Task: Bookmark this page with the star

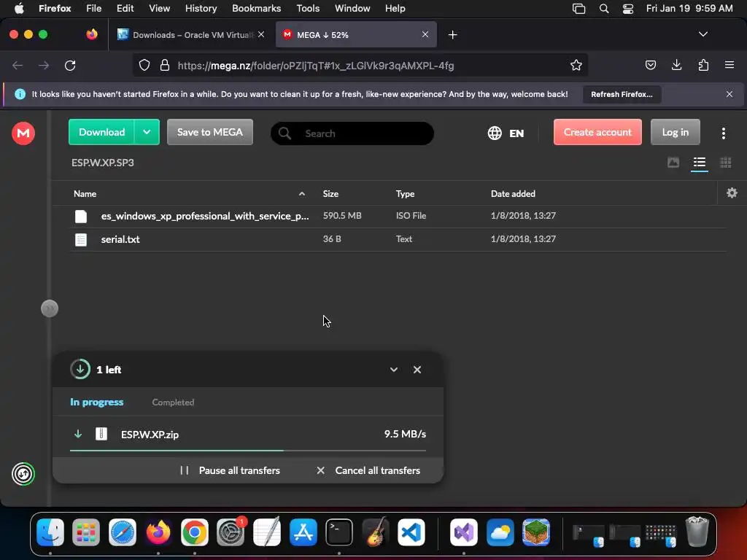Action: pyautogui.click(x=576, y=65)
